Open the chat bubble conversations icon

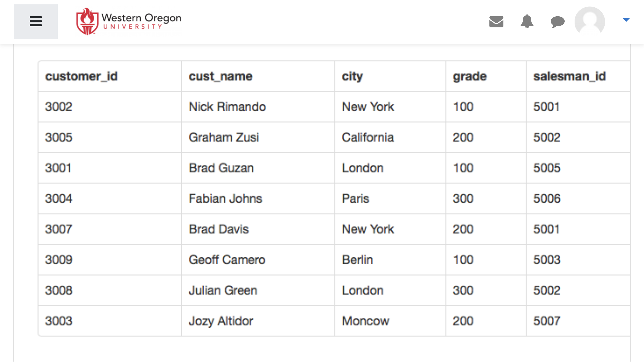coord(557,22)
